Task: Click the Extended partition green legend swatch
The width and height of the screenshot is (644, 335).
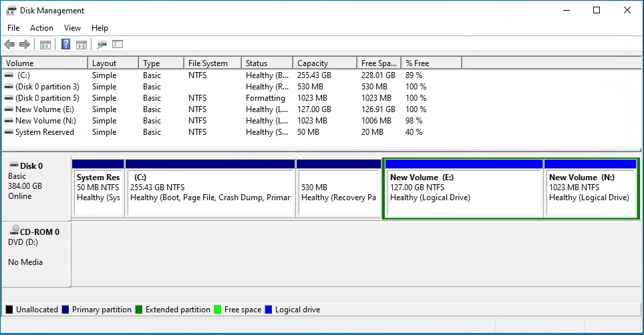Action: click(140, 310)
